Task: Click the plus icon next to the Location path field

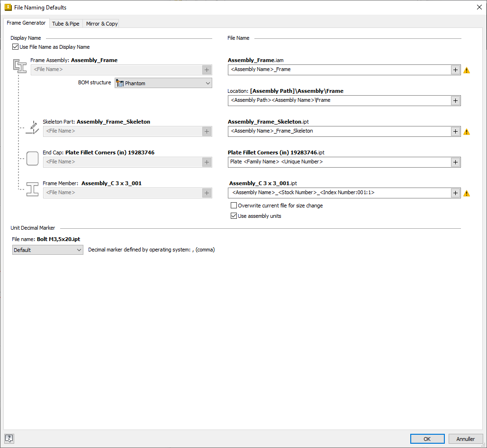Action: (455, 100)
